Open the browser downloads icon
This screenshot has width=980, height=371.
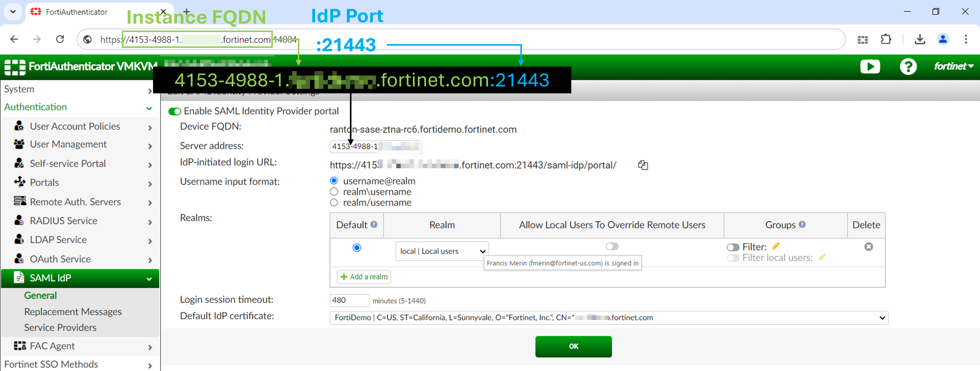920,39
